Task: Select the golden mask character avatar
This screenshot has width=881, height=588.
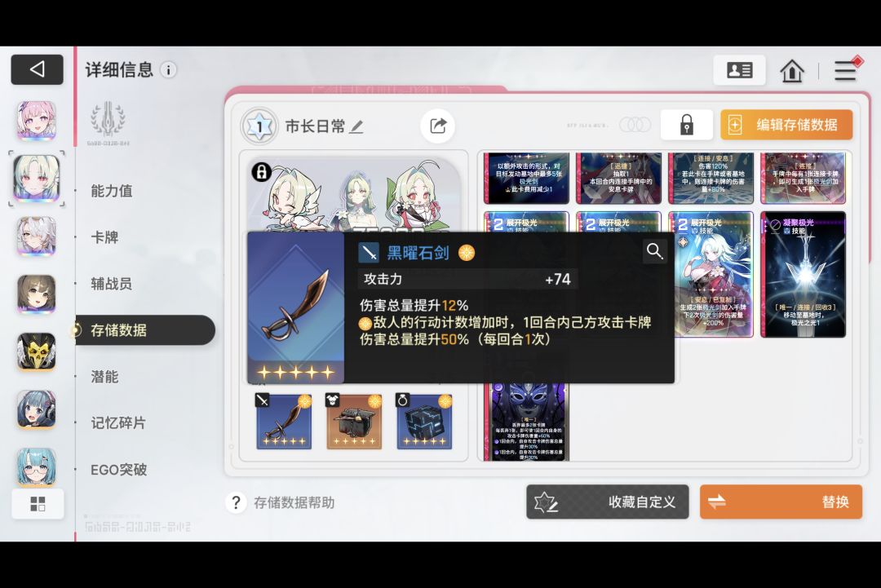Action: (x=37, y=352)
